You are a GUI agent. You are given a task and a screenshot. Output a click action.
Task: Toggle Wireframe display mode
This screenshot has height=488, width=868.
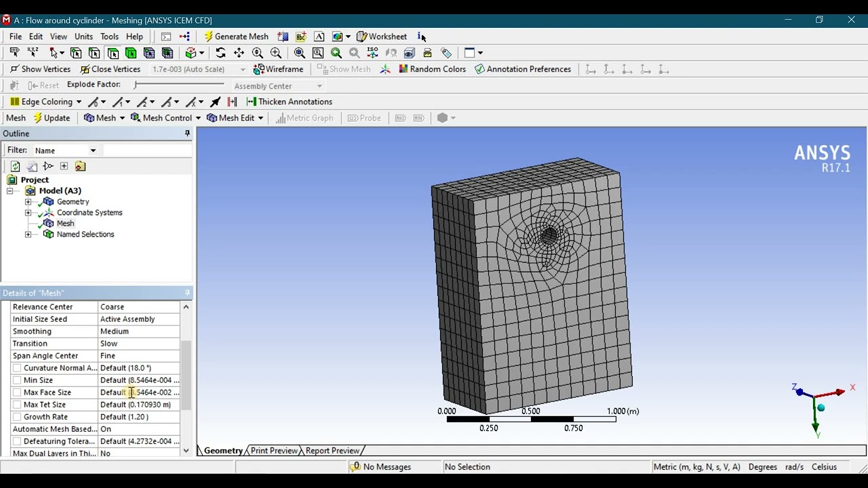278,69
